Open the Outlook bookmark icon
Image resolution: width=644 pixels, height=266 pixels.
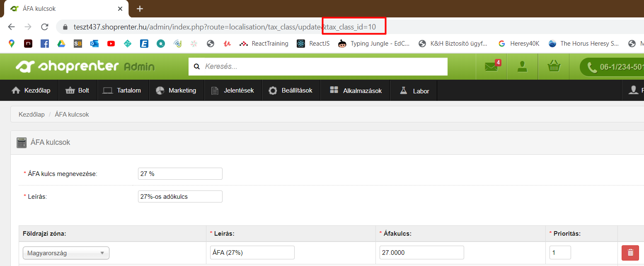point(94,43)
